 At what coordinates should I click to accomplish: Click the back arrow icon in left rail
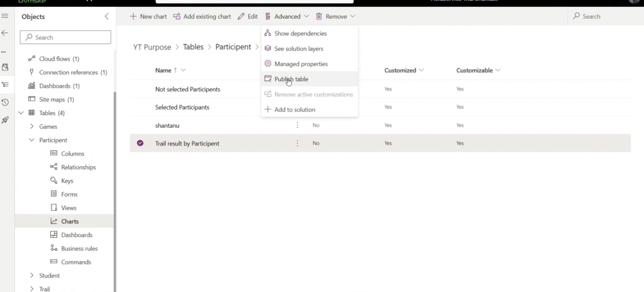5,33
